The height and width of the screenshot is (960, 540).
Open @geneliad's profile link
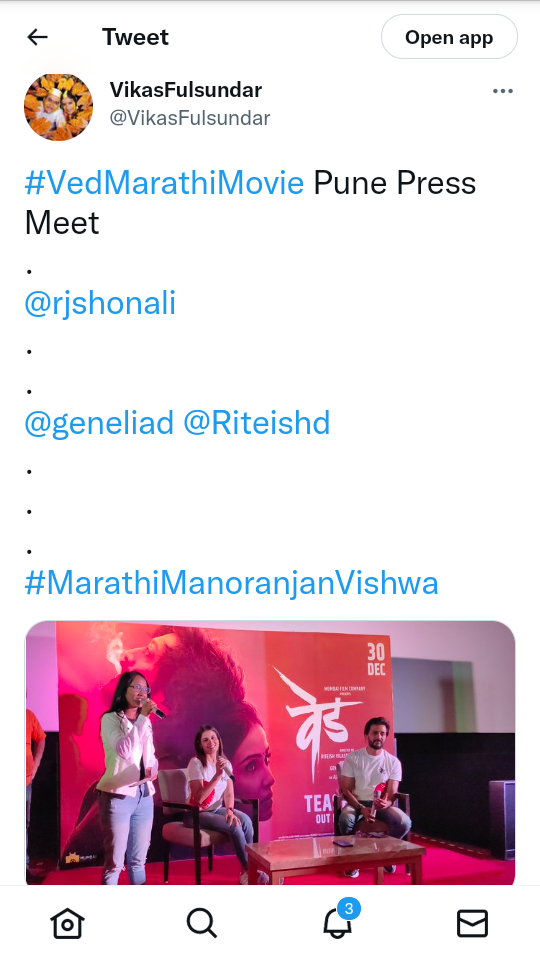coord(99,423)
